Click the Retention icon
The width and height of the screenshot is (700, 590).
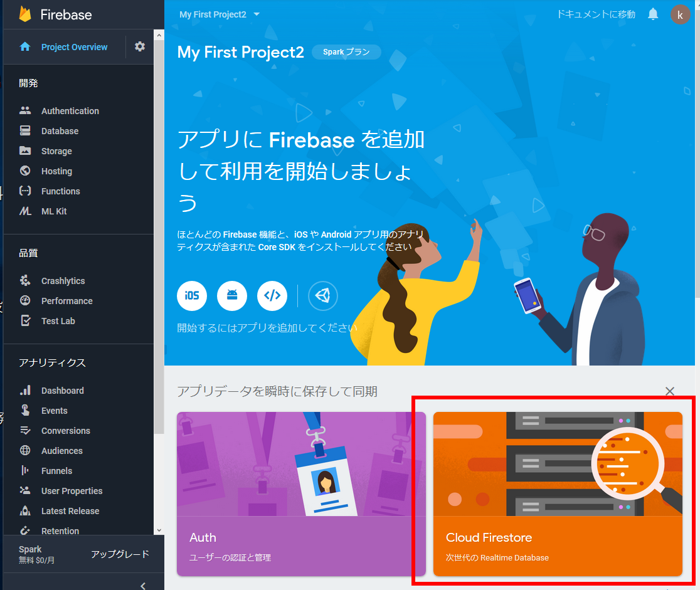[x=25, y=530]
